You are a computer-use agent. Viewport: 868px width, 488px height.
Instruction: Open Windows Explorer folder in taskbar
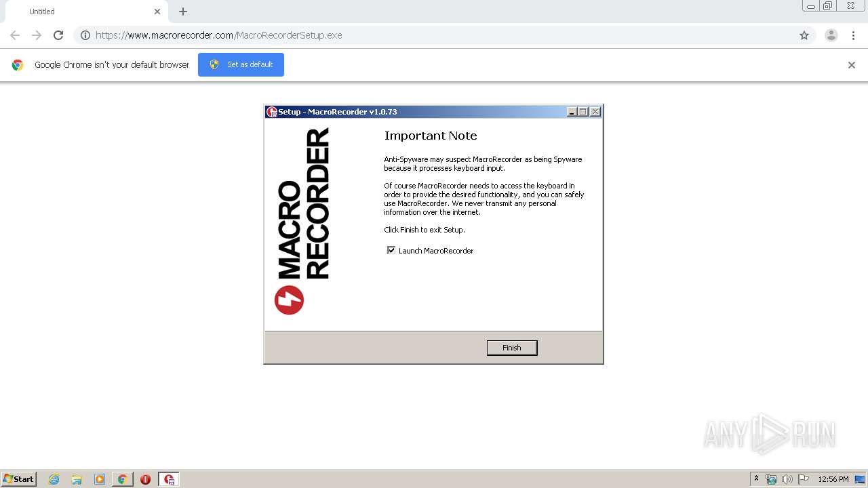pyautogui.click(x=77, y=479)
